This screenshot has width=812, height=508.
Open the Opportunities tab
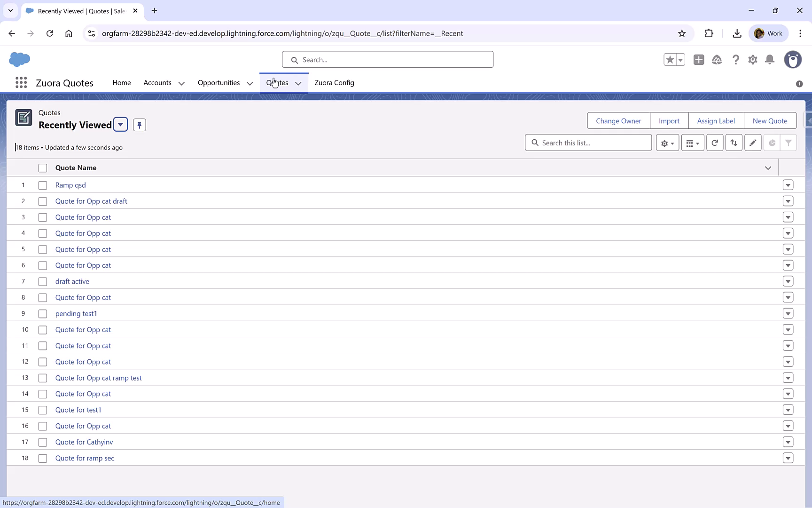click(218, 82)
